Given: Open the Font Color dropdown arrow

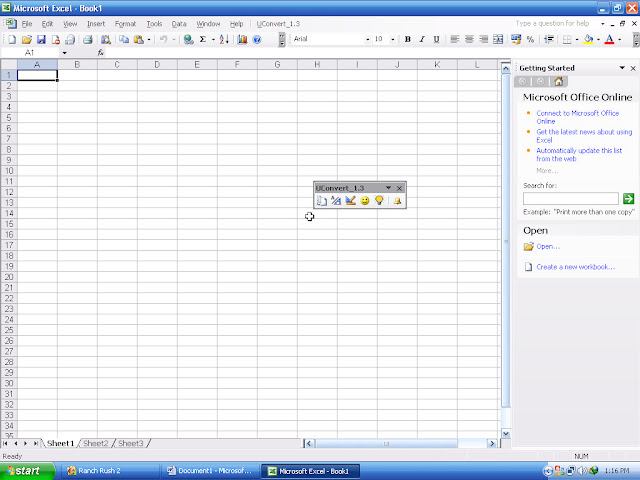Looking at the screenshot, I should click(620, 40).
